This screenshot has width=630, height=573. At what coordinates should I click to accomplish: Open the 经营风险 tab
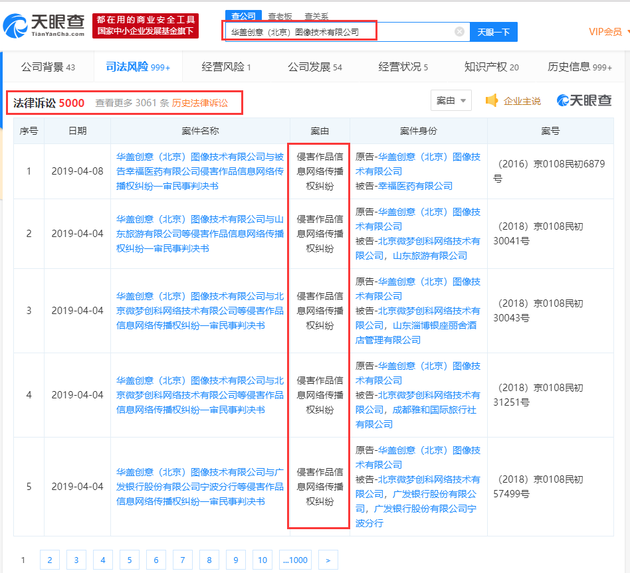pos(226,67)
